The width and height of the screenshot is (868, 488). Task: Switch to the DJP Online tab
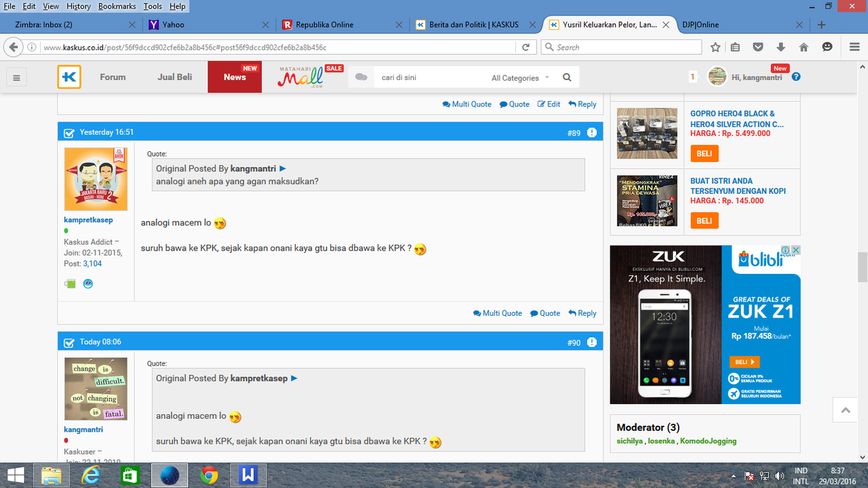click(743, 24)
